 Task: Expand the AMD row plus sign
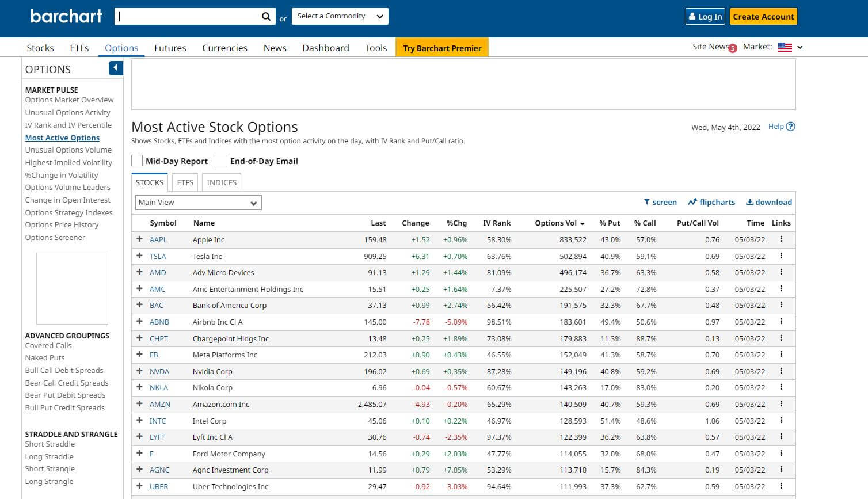coord(139,272)
